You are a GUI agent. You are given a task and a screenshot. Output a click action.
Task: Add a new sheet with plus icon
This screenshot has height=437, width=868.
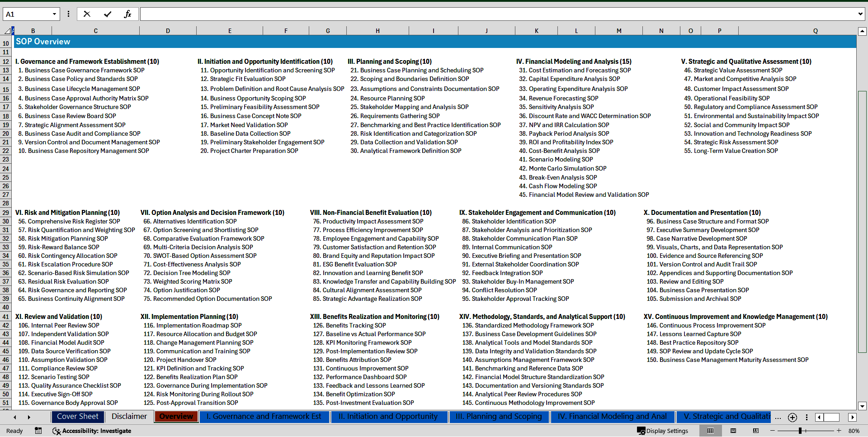pos(792,418)
